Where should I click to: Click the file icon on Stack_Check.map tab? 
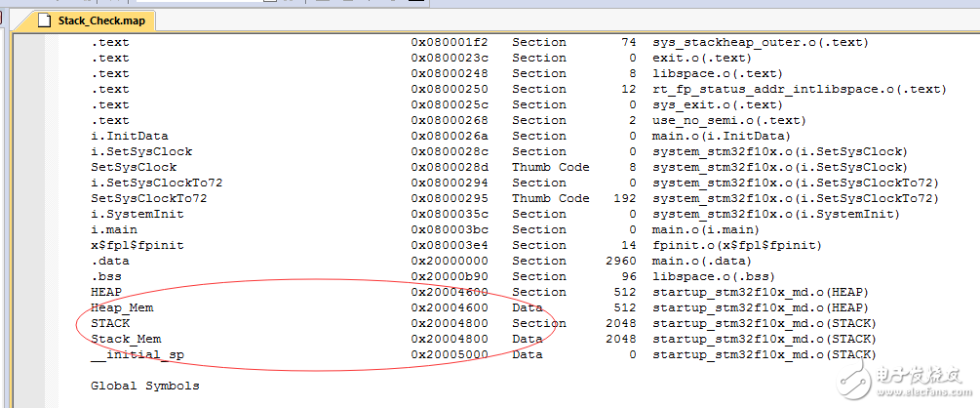tap(44, 20)
